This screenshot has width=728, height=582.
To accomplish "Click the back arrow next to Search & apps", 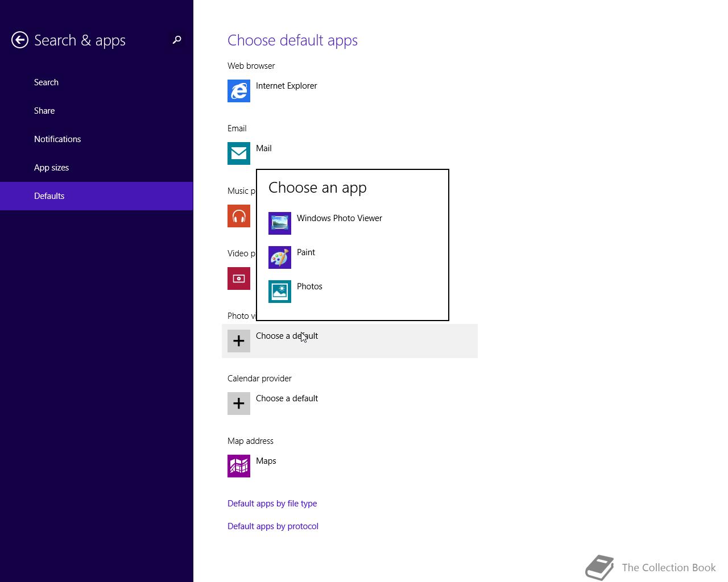I will point(20,40).
